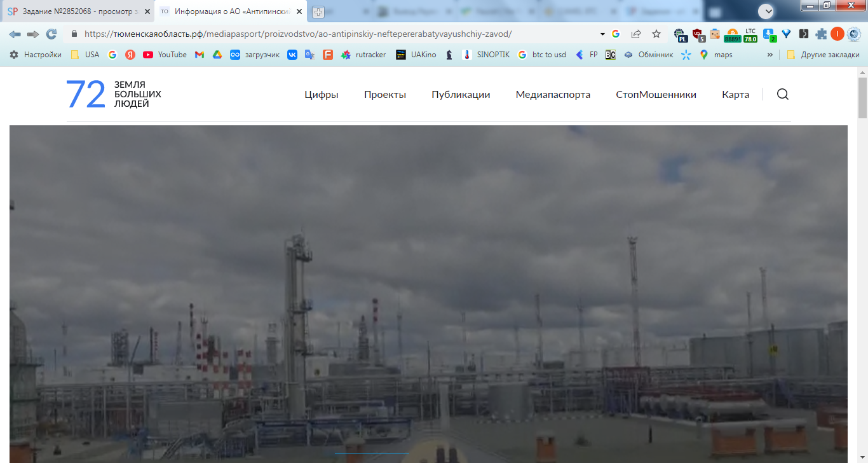
Task: Go forward with the forward arrow
Action: click(x=33, y=34)
